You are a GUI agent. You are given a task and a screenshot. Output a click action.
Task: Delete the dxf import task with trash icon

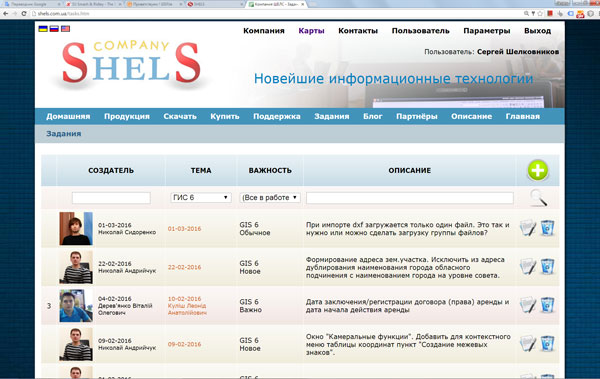click(548, 228)
